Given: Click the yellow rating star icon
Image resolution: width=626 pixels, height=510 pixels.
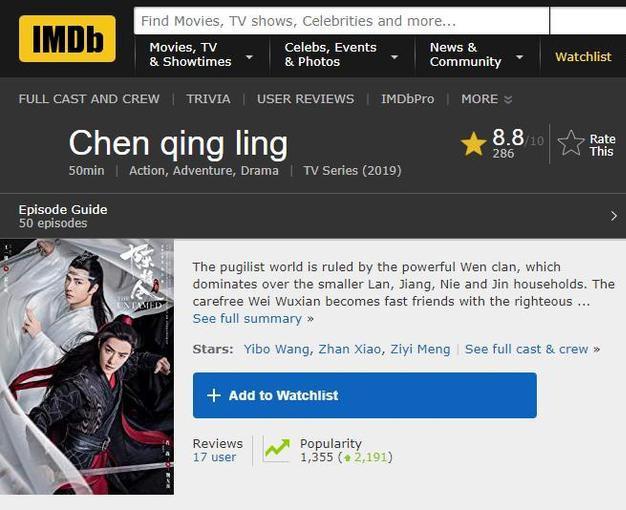Looking at the screenshot, I should tap(473, 144).
